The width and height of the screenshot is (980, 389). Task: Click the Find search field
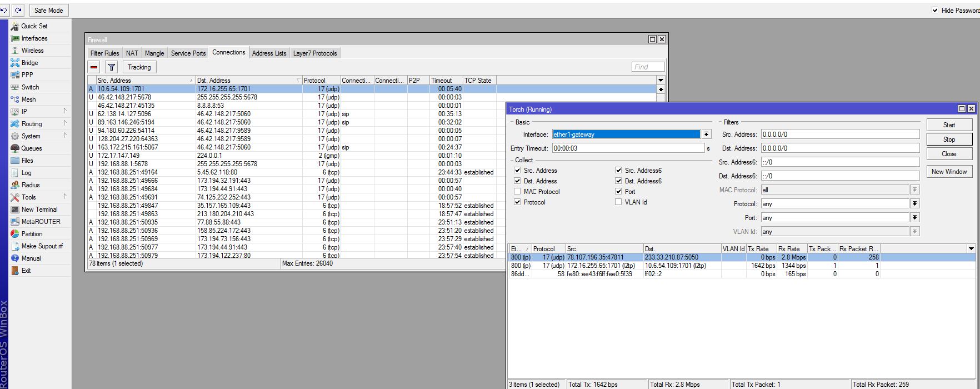click(648, 67)
